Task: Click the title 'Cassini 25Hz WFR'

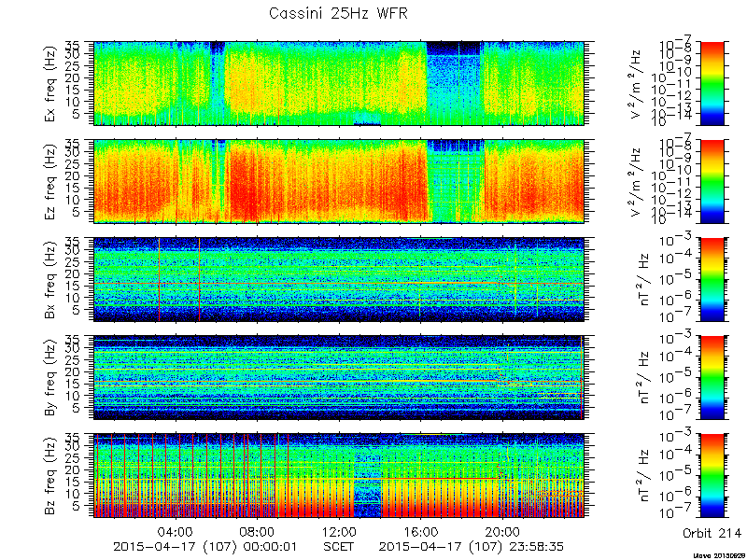Action: 338,13
